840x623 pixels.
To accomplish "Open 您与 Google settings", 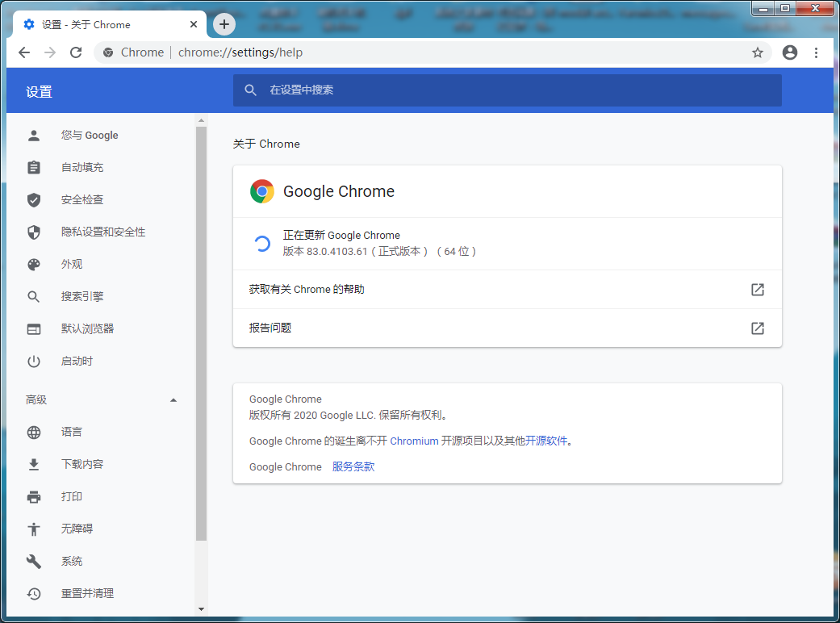I will point(90,136).
